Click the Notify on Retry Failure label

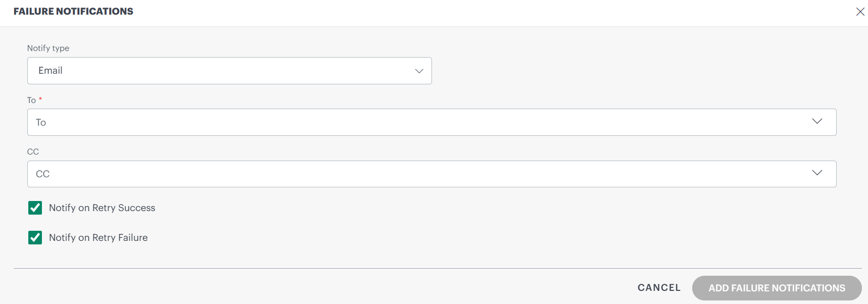click(98, 237)
